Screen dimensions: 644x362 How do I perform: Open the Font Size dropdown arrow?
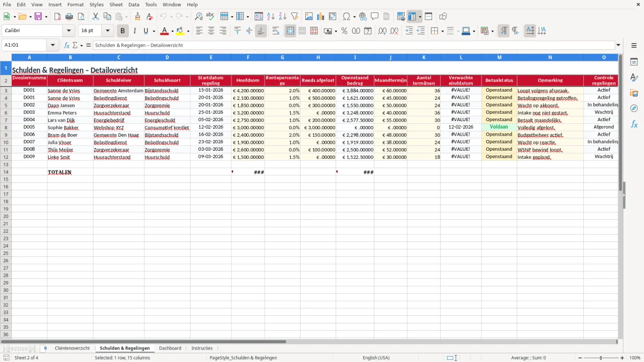coord(107,31)
